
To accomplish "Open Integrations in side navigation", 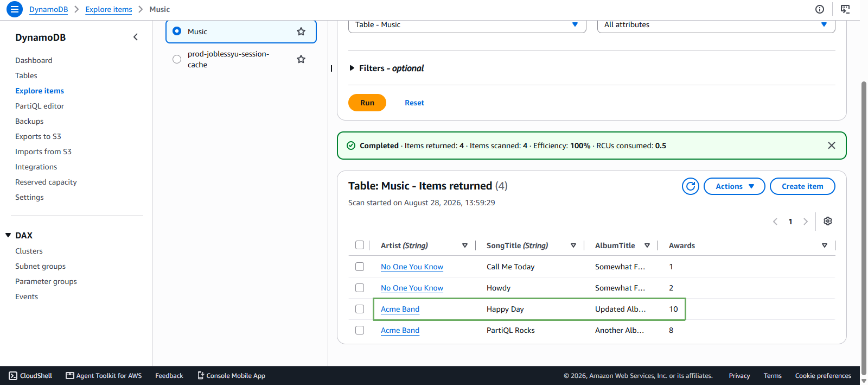I will click(36, 167).
